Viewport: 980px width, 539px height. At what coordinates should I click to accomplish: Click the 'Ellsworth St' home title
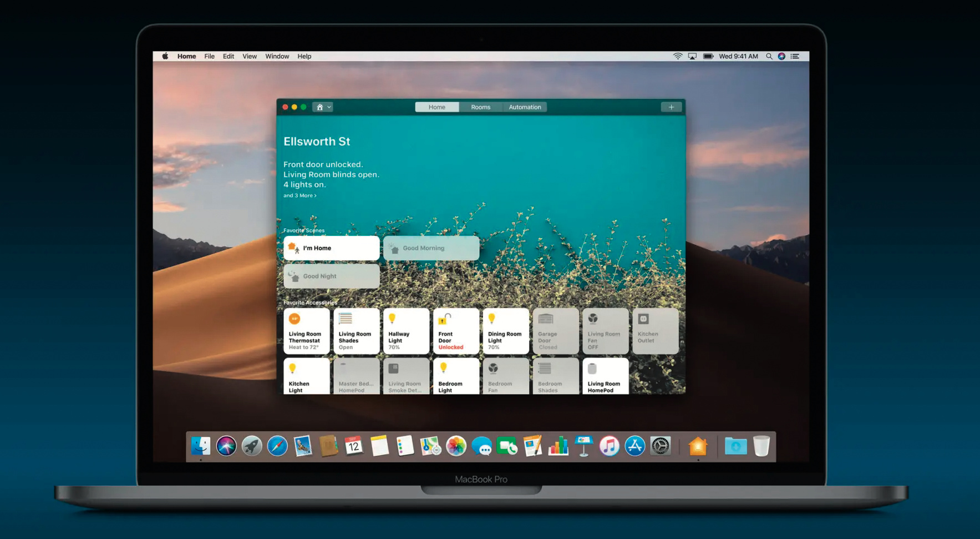[317, 142]
